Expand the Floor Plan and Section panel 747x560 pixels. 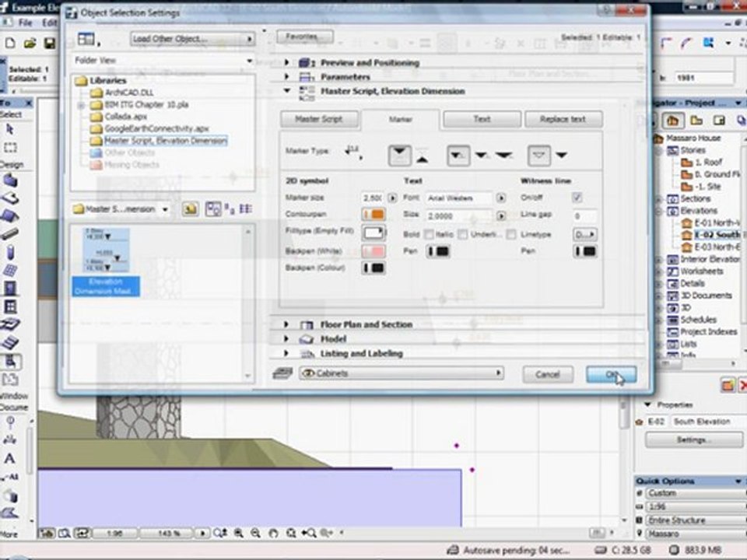366,324
